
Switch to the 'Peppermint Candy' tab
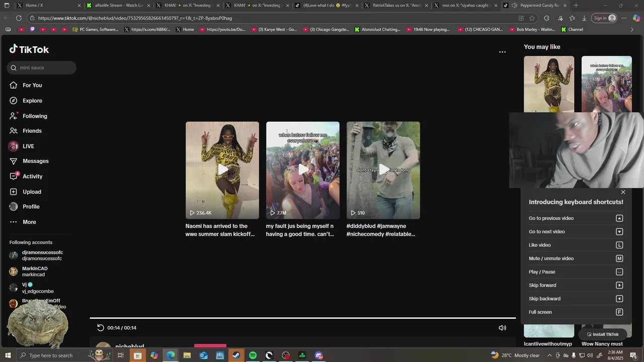pyautogui.click(x=536, y=6)
